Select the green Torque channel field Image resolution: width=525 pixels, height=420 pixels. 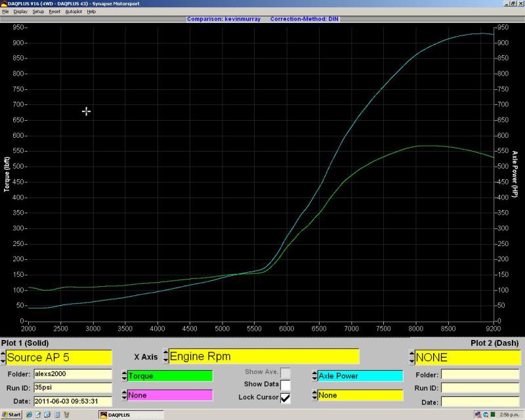coord(170,376)
